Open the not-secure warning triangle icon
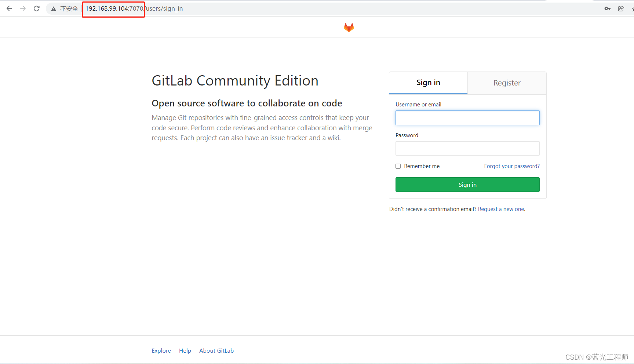The image size is (634, 364). click(54, 9)
